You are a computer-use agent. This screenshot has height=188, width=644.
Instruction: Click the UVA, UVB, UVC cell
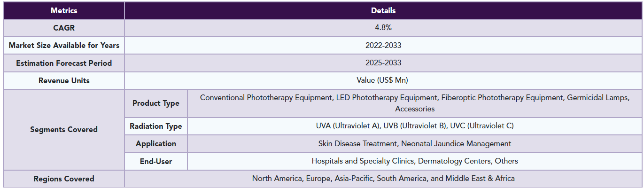tap(415, 126)
